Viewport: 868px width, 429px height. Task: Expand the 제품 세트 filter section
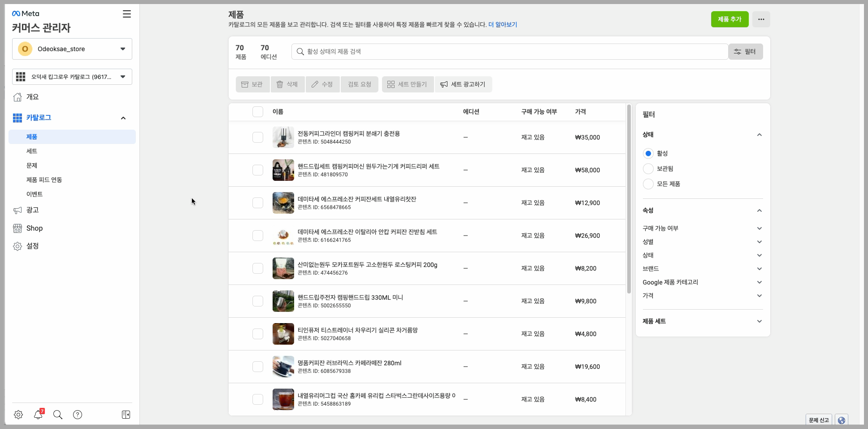pos(702,321)
